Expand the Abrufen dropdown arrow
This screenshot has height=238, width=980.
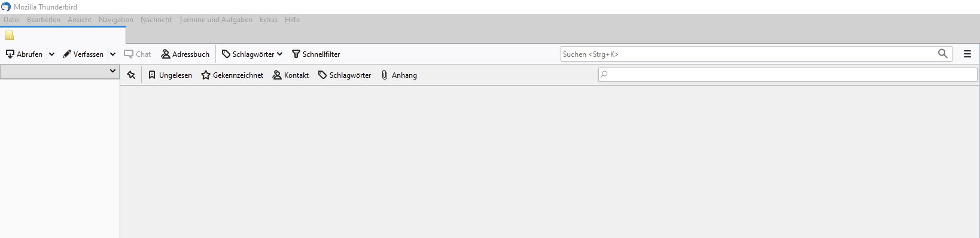click(x=51, y=54)
